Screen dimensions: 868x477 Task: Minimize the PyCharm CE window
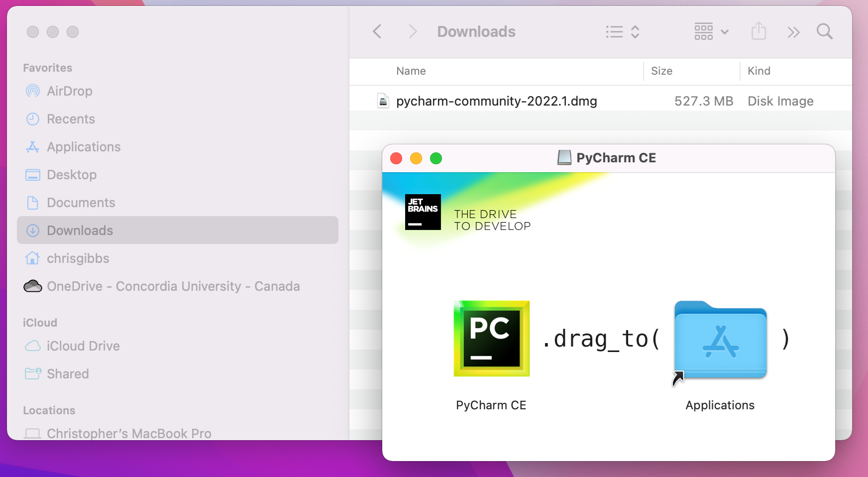416,158
